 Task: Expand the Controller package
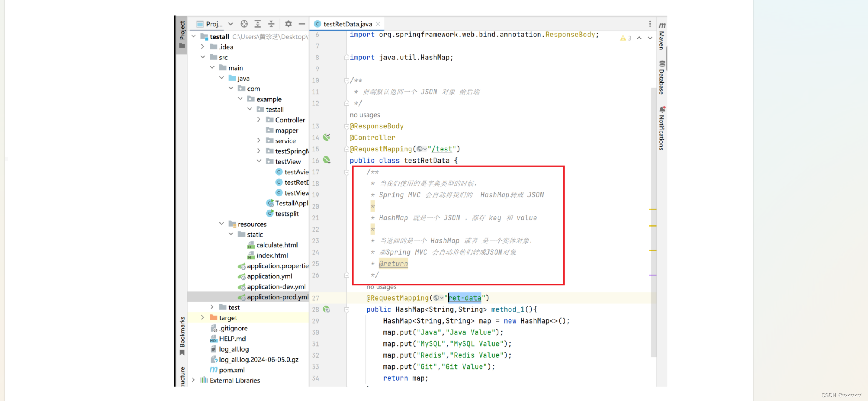pyautogui.click(x=259, y=120)
